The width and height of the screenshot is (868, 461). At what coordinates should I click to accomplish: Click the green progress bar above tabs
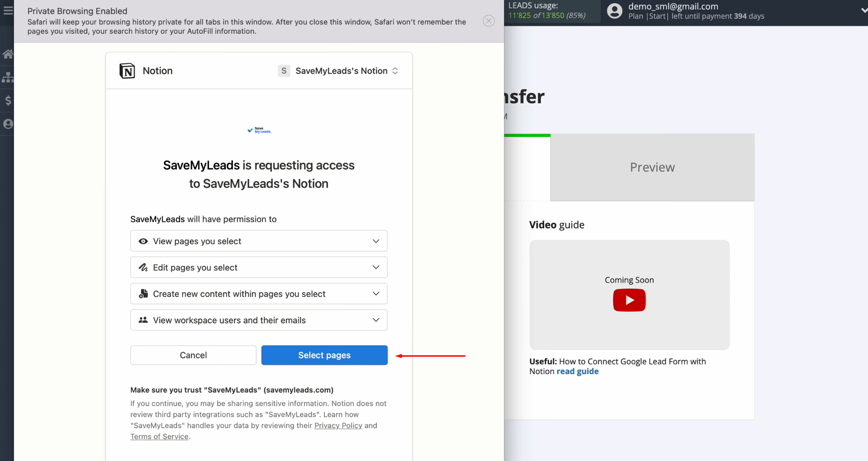(x=528, y=136)
